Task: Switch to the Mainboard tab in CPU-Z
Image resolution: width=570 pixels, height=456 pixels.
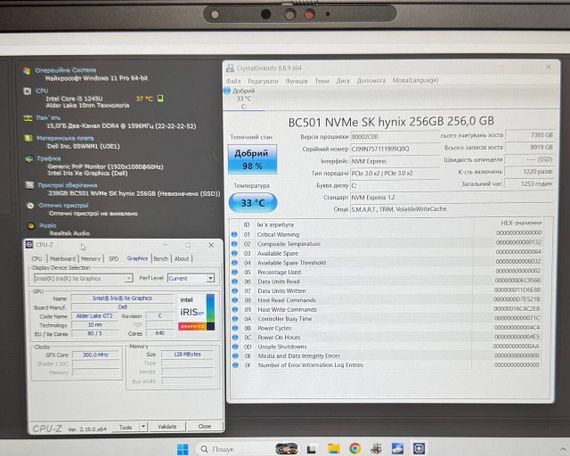Action: 63,259
